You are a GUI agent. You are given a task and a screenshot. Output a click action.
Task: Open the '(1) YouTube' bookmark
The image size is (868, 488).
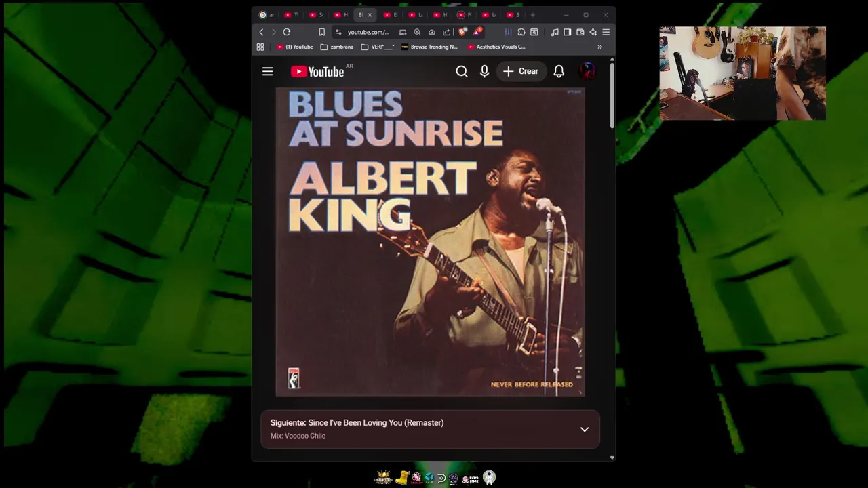295,47
